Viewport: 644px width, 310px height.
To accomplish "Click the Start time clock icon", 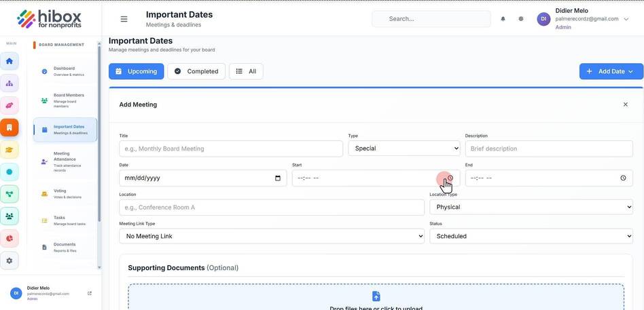I will pos(450,178).
